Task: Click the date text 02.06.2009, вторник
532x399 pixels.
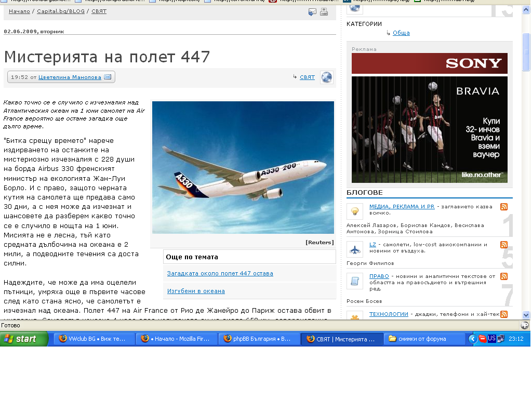Action: tap(34, 31)
